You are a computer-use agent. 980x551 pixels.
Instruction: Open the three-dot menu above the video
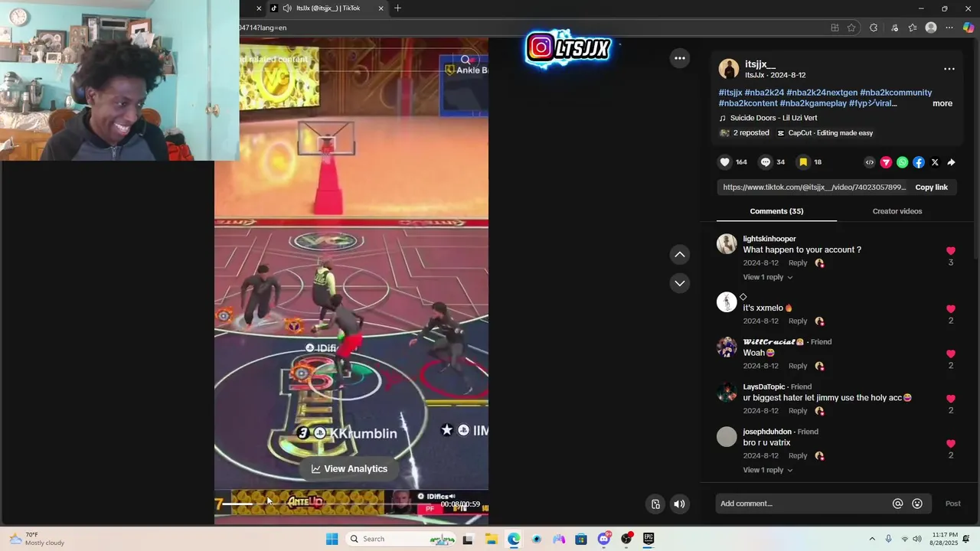click(679, 58)
